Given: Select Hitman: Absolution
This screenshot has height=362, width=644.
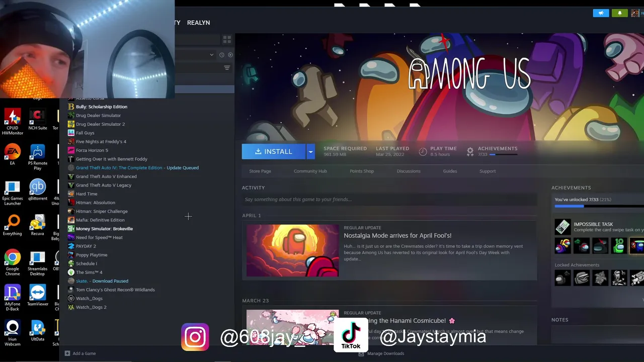Looking at the screenshot, I should coord(96,203).
